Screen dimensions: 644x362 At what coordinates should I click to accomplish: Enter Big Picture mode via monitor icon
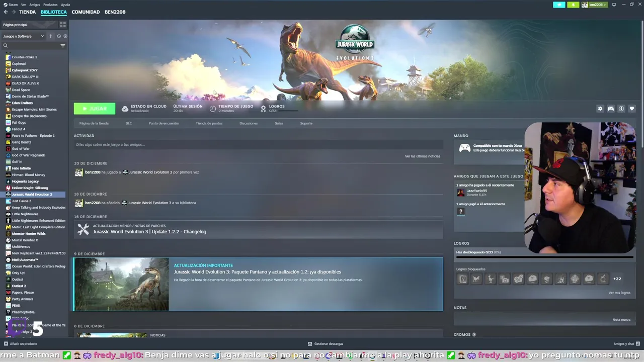pos(614,5)
